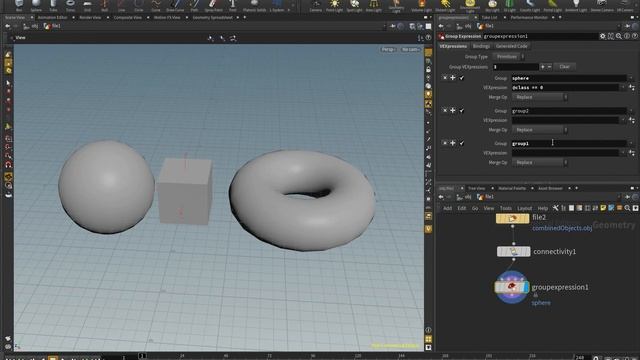This screenshot has width=640, height=360.
Task: Open the Persp camera view dropdown
Action: pos(388,49)
